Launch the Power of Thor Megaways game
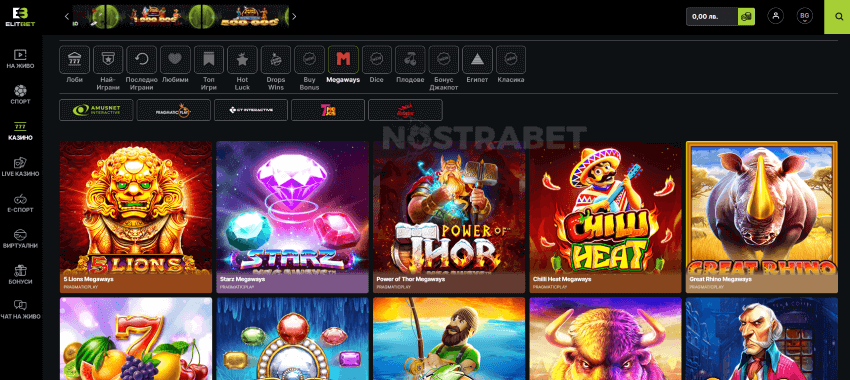The height and width of the screenshot is (380, 850). coord(449,217)
